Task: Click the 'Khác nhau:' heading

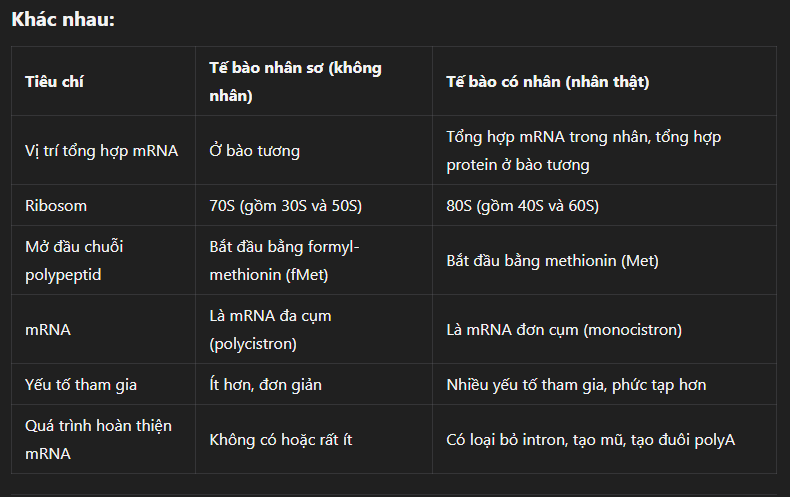Action: pos(63,20)
